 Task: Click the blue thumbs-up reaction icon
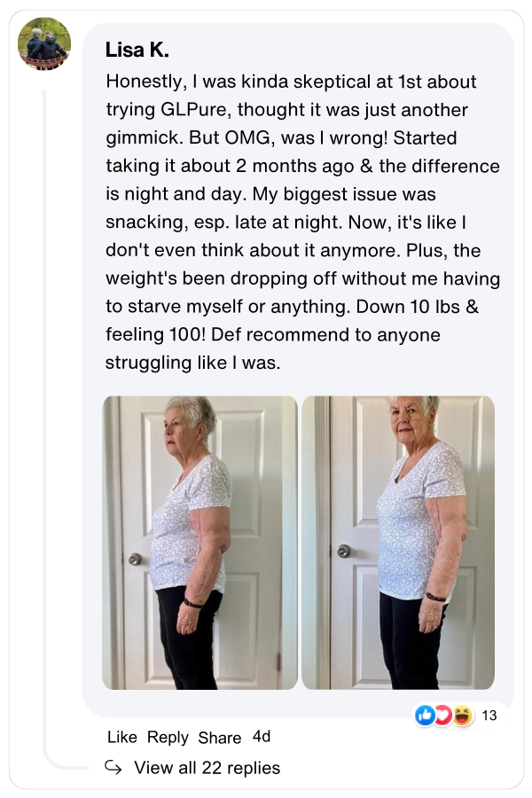[x=426, y=716]
